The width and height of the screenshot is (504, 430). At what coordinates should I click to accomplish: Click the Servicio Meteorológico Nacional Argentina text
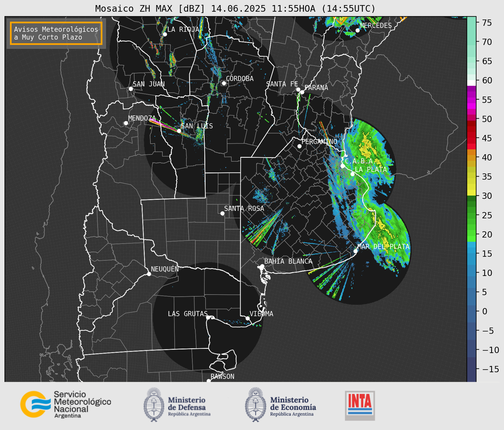click(x=82, y=405)
